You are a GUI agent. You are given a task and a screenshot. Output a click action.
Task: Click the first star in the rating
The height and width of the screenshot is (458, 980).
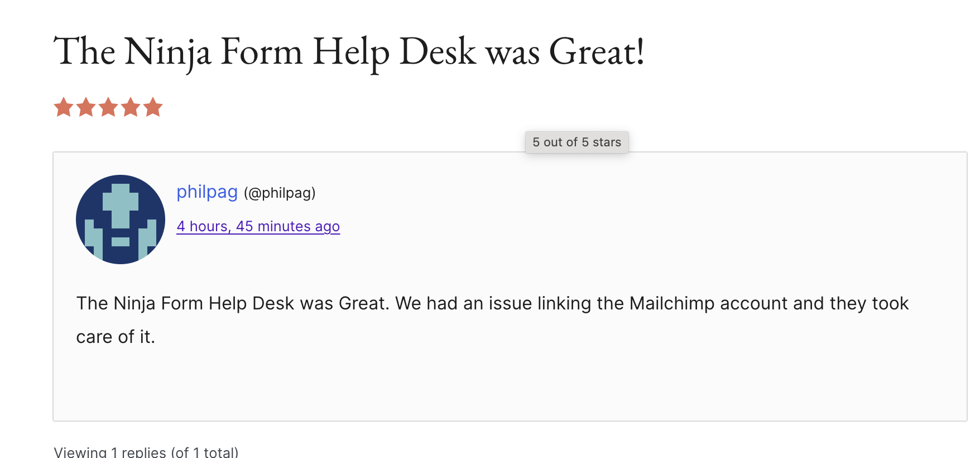pyautogui.click(x=64, y=107)
